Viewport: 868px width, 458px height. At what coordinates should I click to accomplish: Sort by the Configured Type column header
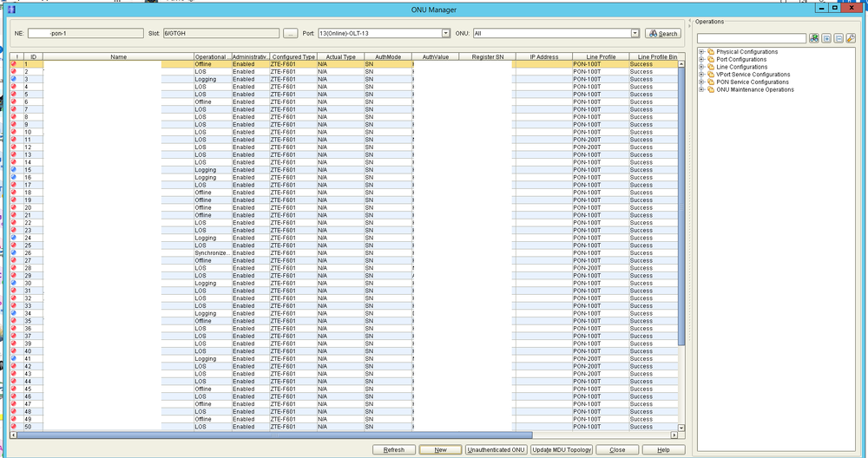(293, 56)
